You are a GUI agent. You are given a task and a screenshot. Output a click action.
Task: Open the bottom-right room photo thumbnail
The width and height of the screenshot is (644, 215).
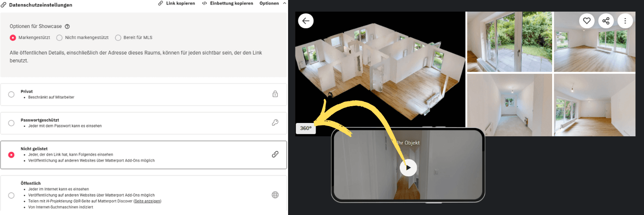pyautogui.click(x=595, y=105)
